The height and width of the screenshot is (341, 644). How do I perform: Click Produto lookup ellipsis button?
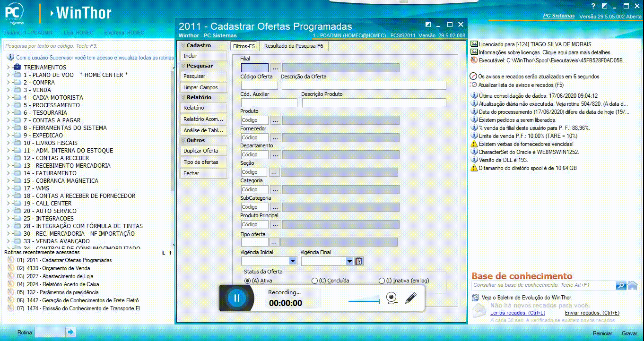click(276, 120)
